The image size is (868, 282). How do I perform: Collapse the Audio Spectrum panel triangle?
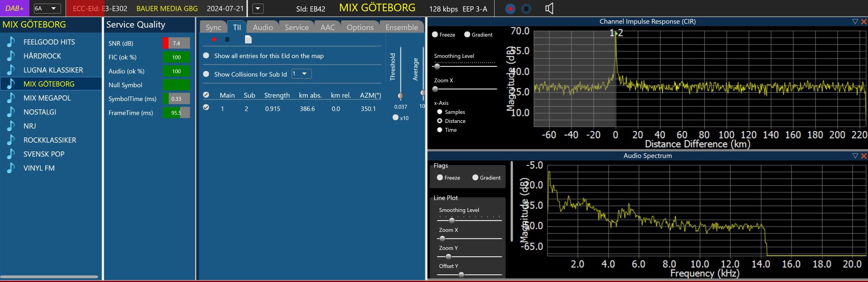(x=855, y=155)
